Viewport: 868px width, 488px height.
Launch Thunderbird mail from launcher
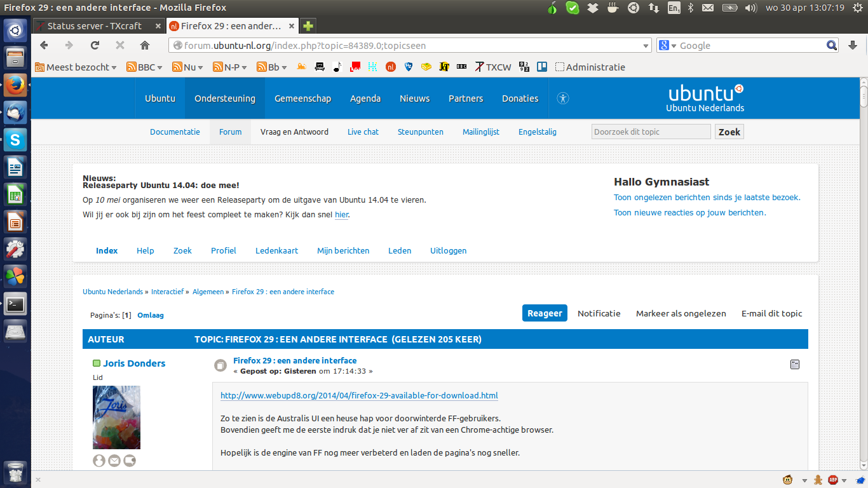point(15,112)
